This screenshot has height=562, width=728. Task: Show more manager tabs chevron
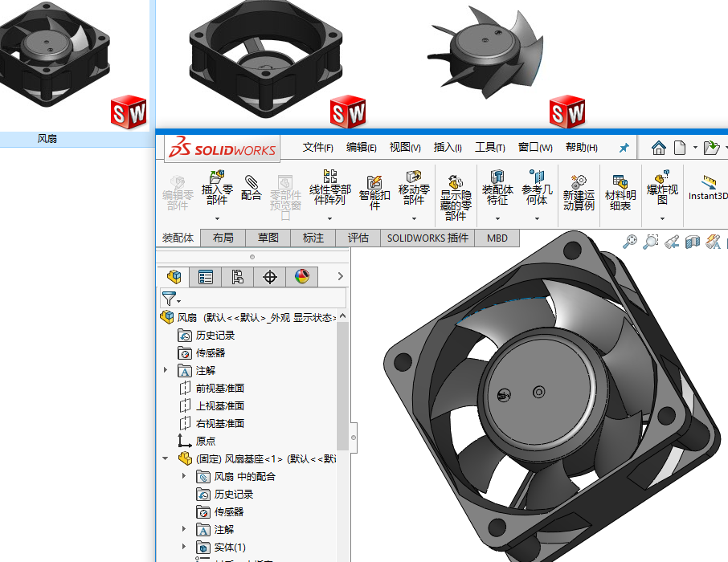[341, 276]
